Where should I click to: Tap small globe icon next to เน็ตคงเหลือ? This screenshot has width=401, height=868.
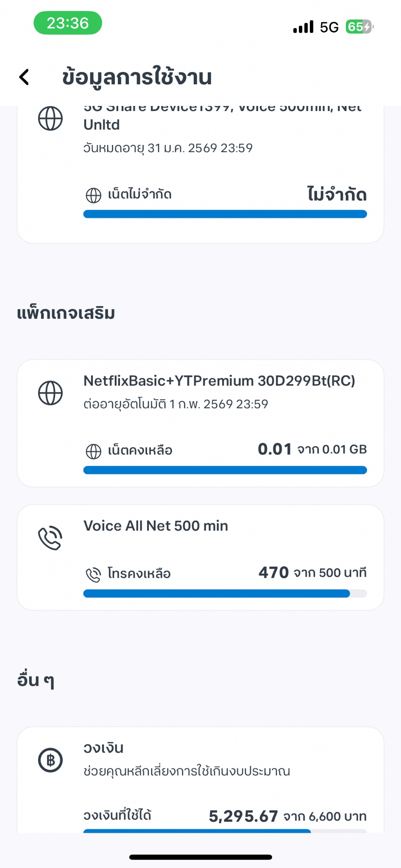point(93,451)
